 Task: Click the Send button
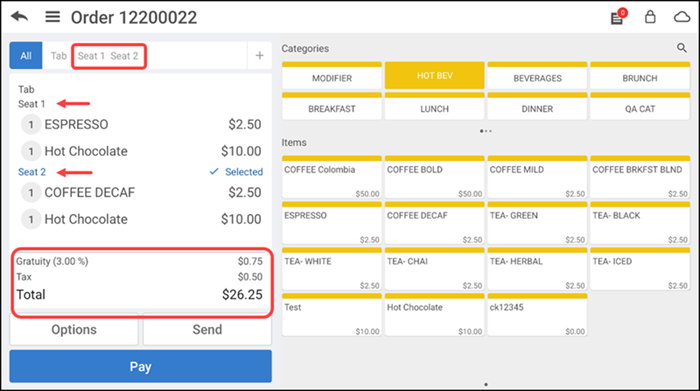coord(207,329)
